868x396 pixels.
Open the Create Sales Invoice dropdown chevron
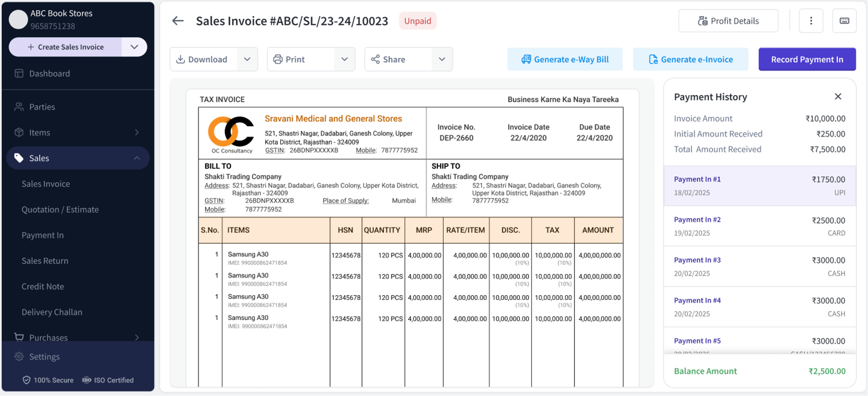point(134,47)
